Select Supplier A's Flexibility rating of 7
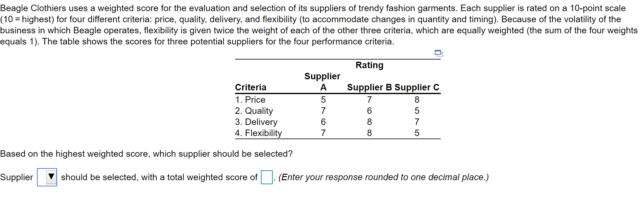The width and height of the screenshot is (644, 199). [323, 133]
